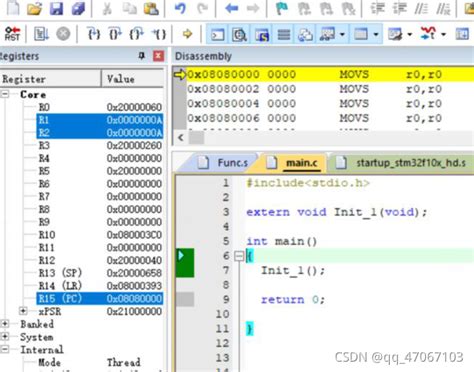The width and height of the screenshot is (474, 372).
Task: Indent the selected lines
Action: tap(377, 9)
